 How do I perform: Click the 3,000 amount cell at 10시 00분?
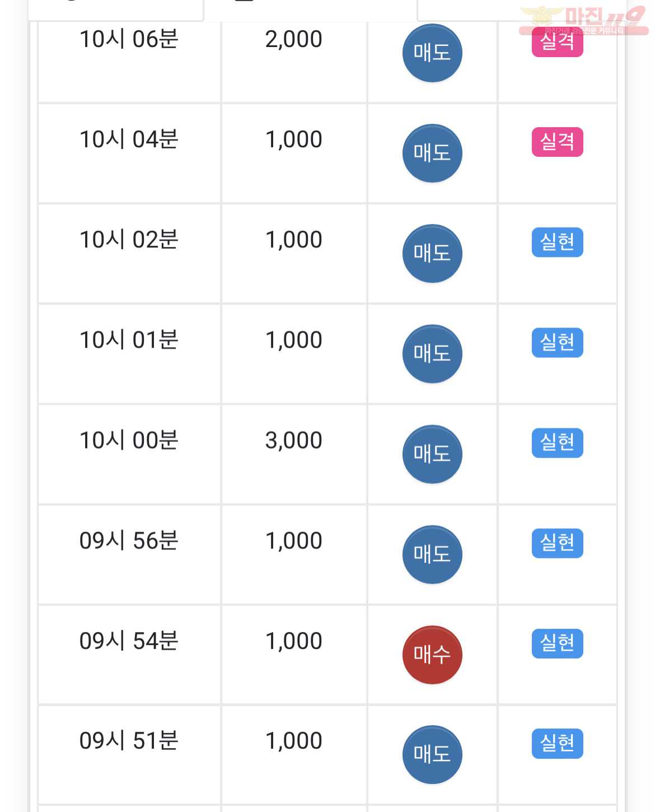(294, 454)
